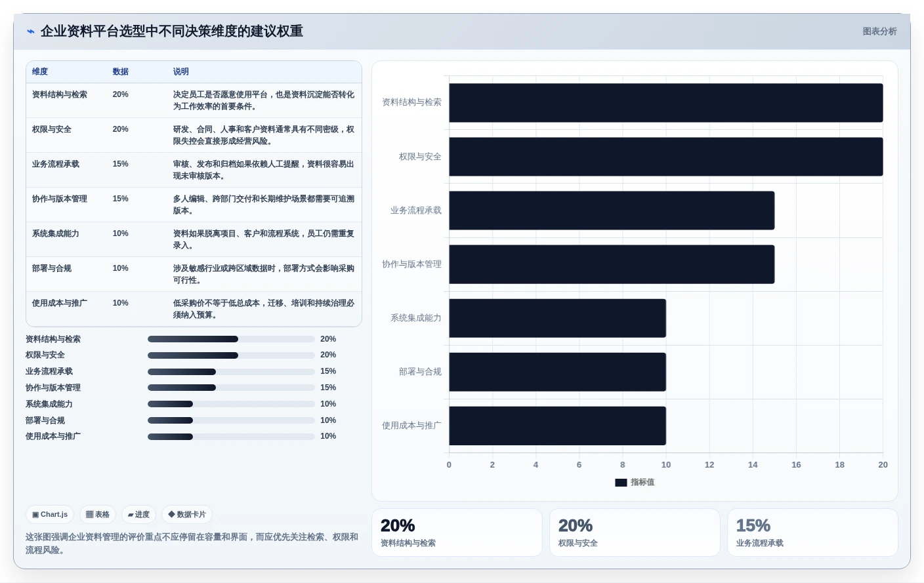
Task: Click description starting 决定员工是否愿意使用平台
Action: click(x=264, y=100)
